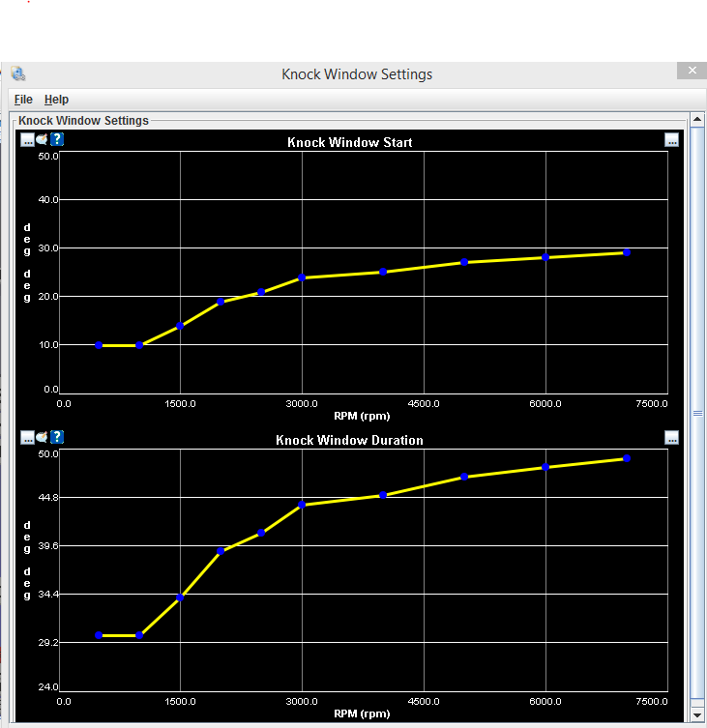Image resolution: width=707 pixels, height=728 pixels.
Task: Select the 3000 rpm point on Knock Window Start curve
Action: click(x=302, y=277)
